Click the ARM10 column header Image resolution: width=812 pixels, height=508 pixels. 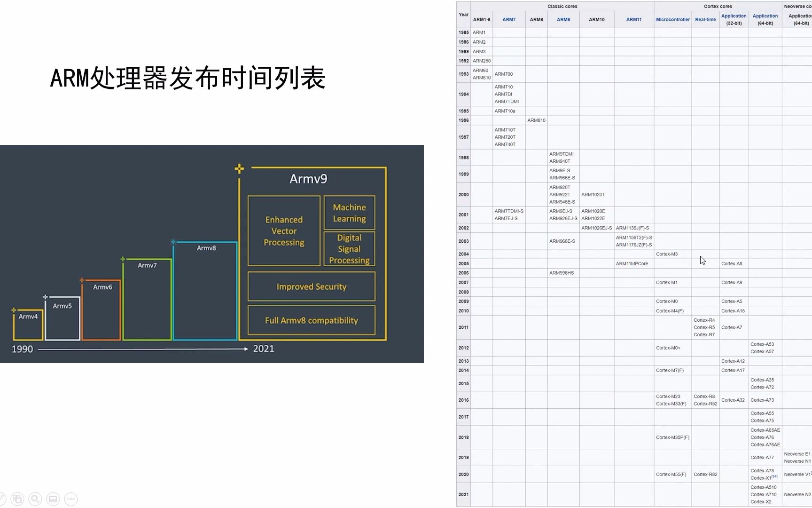[x=597, y=19]
